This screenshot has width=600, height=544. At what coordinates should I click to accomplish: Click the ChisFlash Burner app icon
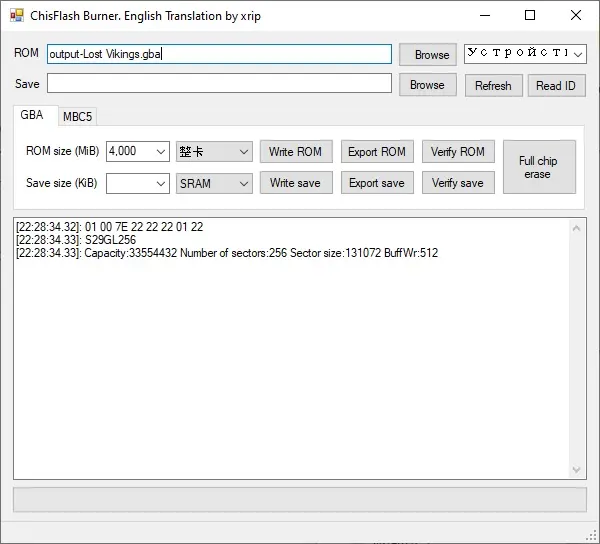(x=17, y=16)
